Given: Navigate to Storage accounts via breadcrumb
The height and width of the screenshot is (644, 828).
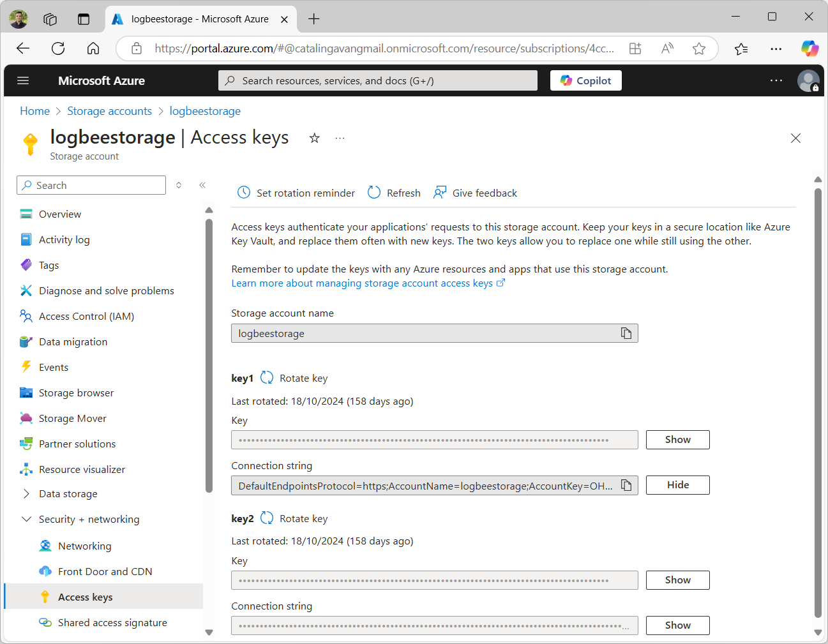Looking at the screenshot, I should [x=109, y=110].
